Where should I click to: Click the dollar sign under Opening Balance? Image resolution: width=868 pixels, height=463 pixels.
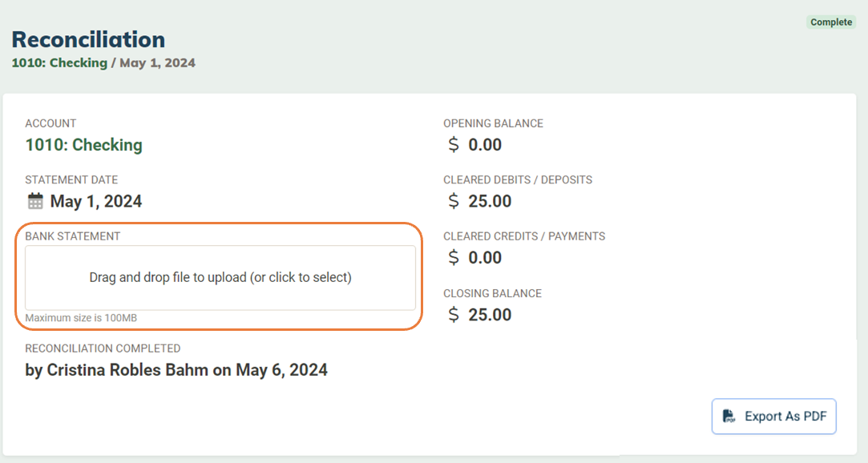(454, 145)
